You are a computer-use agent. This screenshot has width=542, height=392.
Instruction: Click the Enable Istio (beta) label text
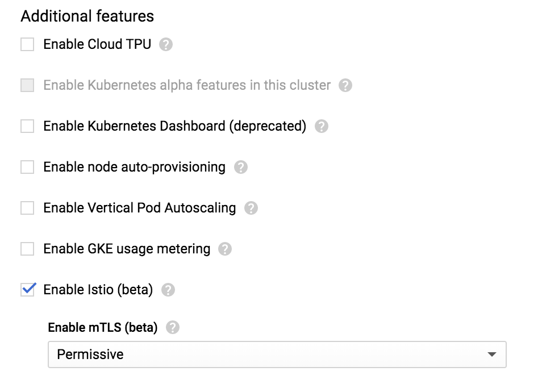click(98, 290)
